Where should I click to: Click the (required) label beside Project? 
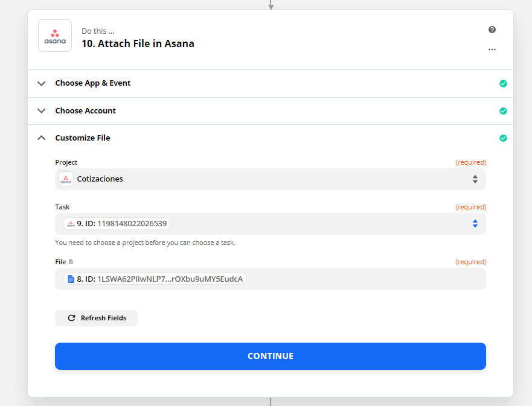coord(470,162)
